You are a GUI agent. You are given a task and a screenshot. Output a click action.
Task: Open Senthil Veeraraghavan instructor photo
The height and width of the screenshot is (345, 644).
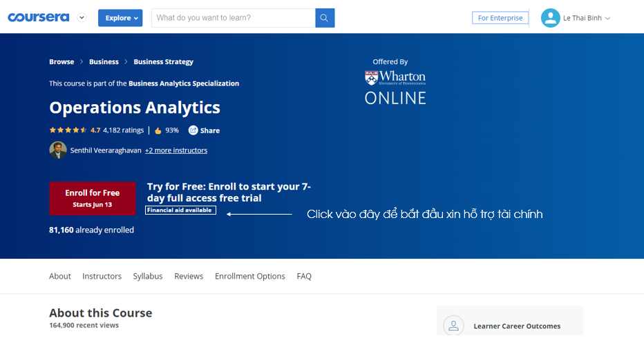tap(58, 150)
